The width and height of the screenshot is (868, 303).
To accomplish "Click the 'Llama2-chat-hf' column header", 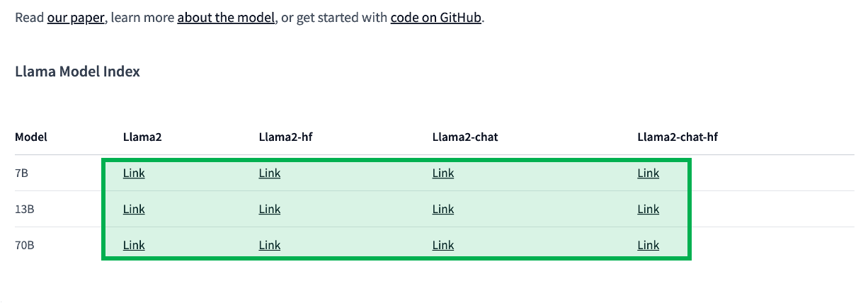I will coord(678,137).
